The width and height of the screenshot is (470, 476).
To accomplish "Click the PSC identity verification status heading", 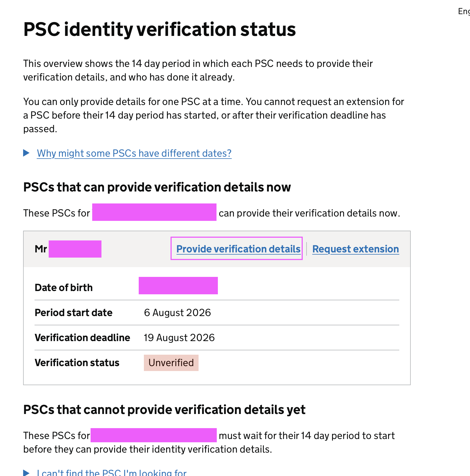I will pos(159,29).
